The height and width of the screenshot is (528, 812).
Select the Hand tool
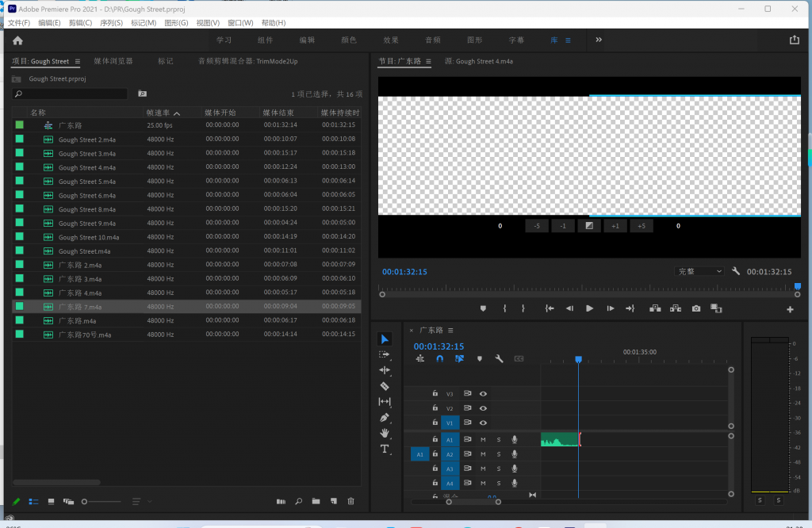(385, 434)
